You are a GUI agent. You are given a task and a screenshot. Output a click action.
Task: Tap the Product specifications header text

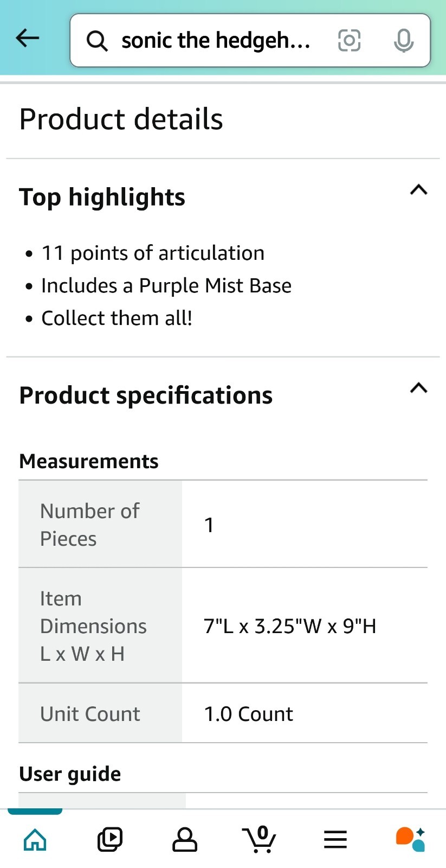pyautogui.click(x=146, y=395)
